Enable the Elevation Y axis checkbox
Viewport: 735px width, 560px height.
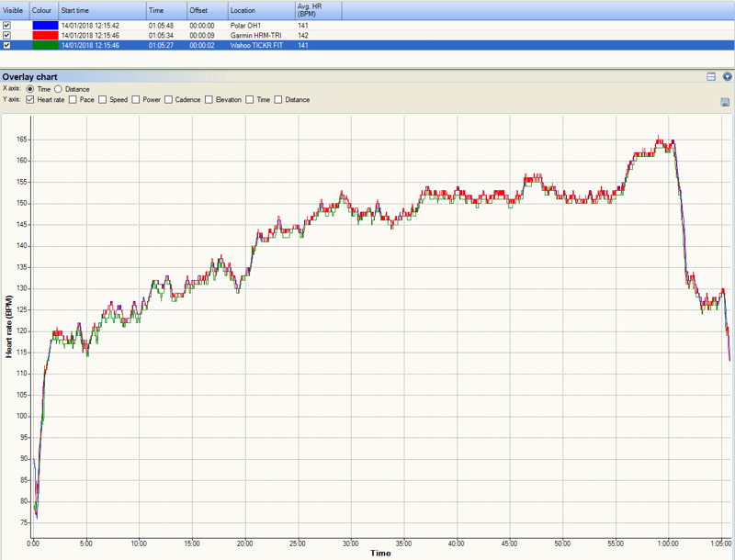(x=209, y=100)
